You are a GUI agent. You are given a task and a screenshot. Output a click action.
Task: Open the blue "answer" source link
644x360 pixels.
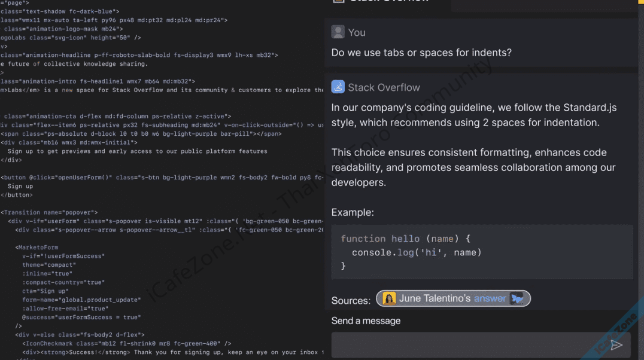(x=490, y=298)
